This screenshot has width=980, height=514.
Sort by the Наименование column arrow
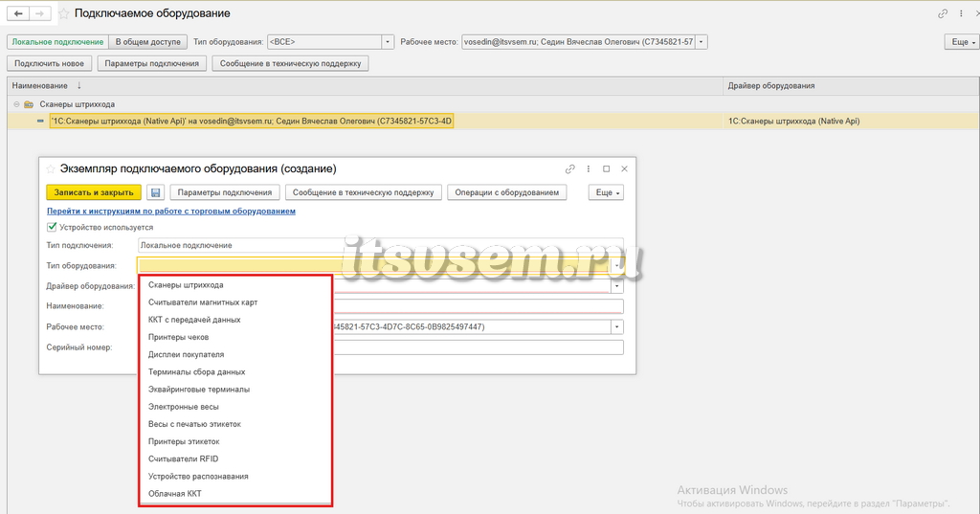(78, 86)
